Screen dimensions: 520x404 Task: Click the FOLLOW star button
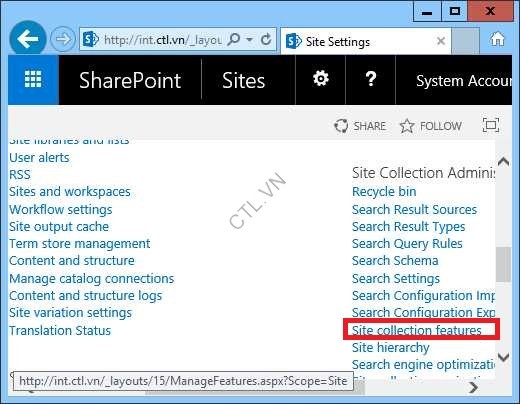point(431,126)
